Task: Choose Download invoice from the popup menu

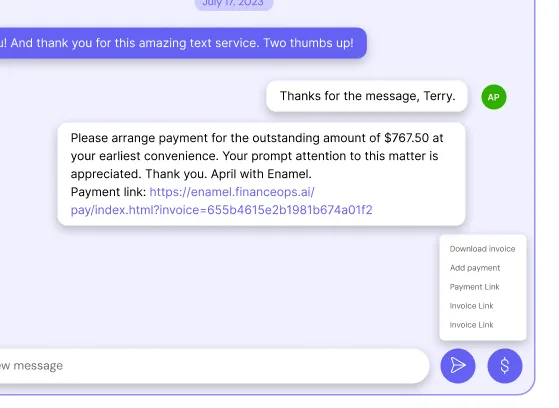Action: tap(482, 249)
